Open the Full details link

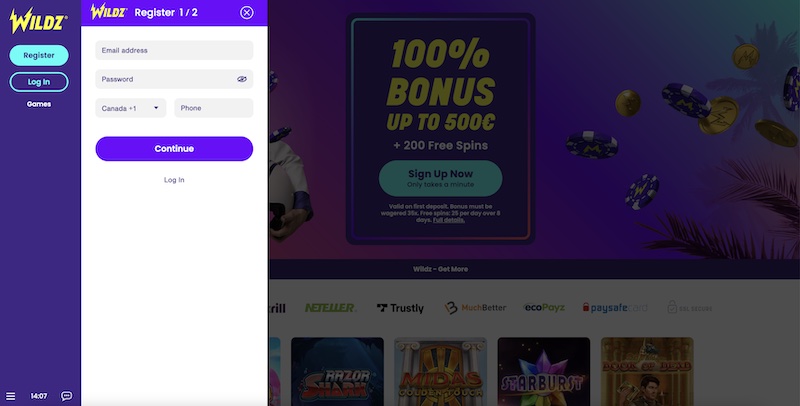[448, 220]
